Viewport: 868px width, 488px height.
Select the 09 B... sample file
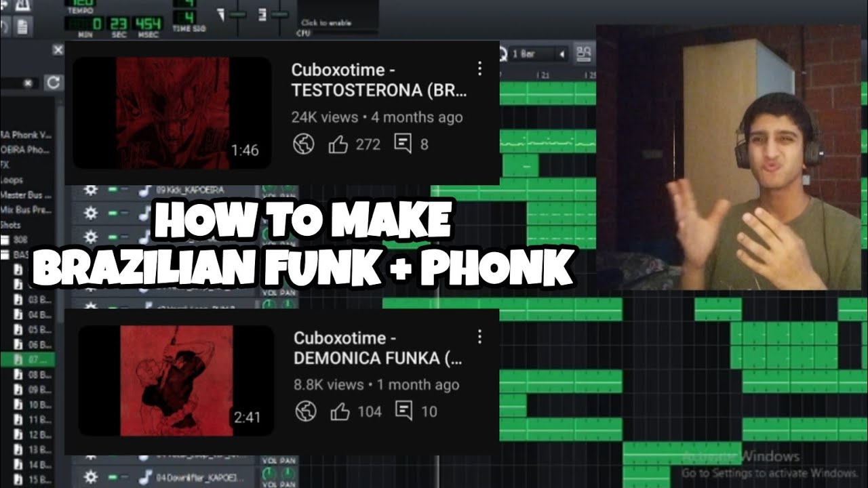34,390
